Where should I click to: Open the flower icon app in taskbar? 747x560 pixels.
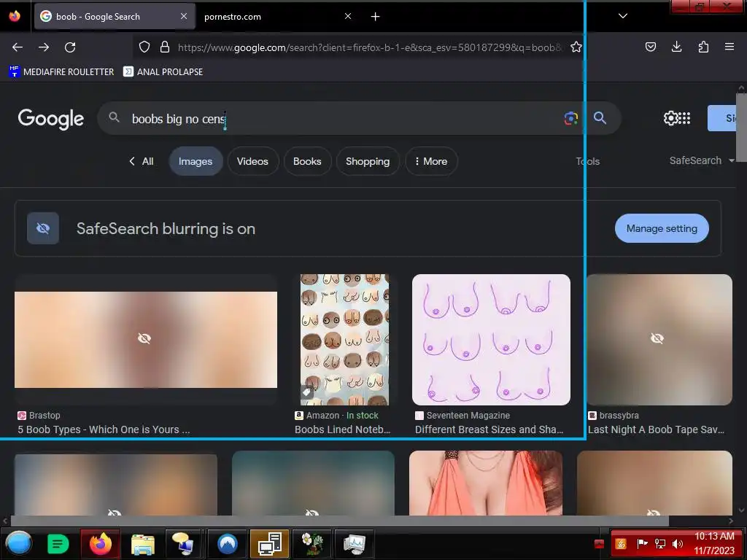click(312, 544)
